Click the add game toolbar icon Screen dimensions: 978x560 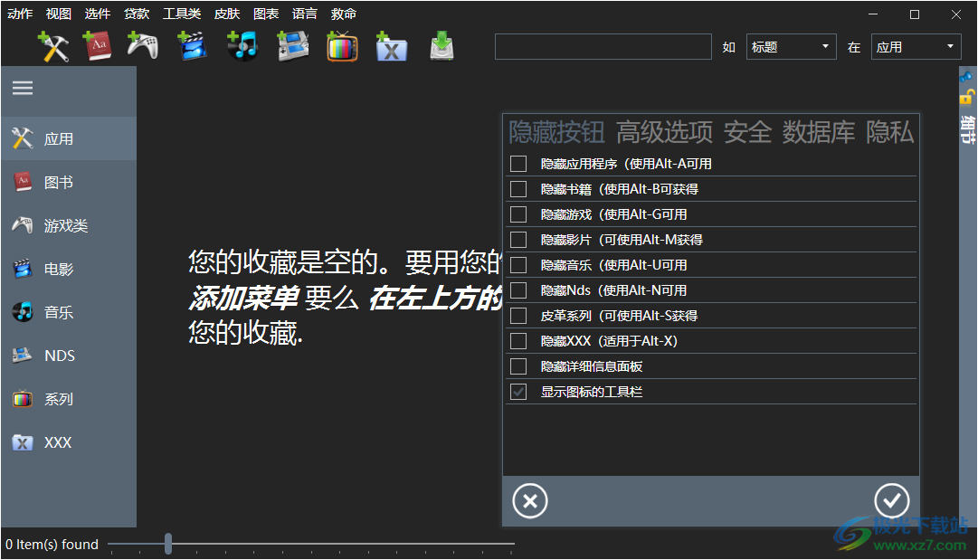145,46
